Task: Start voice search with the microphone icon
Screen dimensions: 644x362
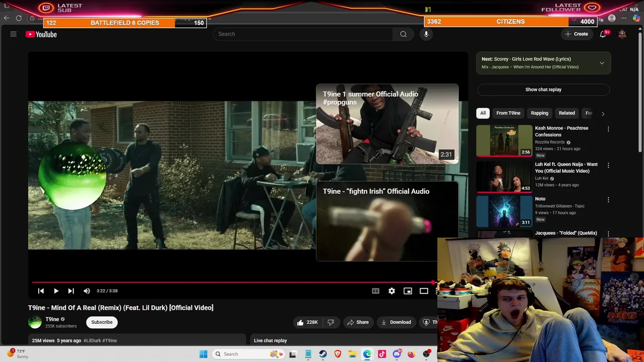Action: [x=426, y=34]
